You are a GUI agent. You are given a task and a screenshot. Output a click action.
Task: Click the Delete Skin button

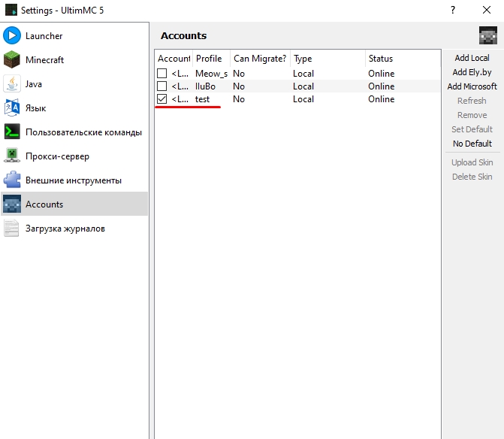tap(472, 177)
